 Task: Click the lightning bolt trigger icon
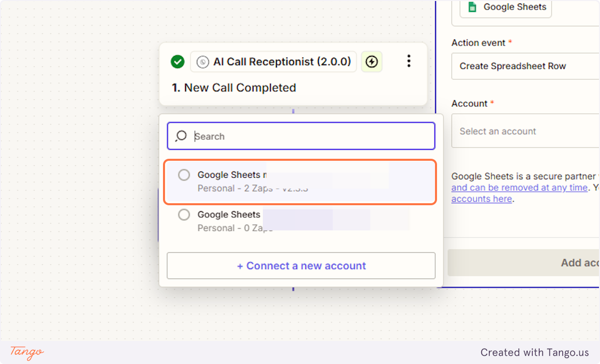[371, 62]
